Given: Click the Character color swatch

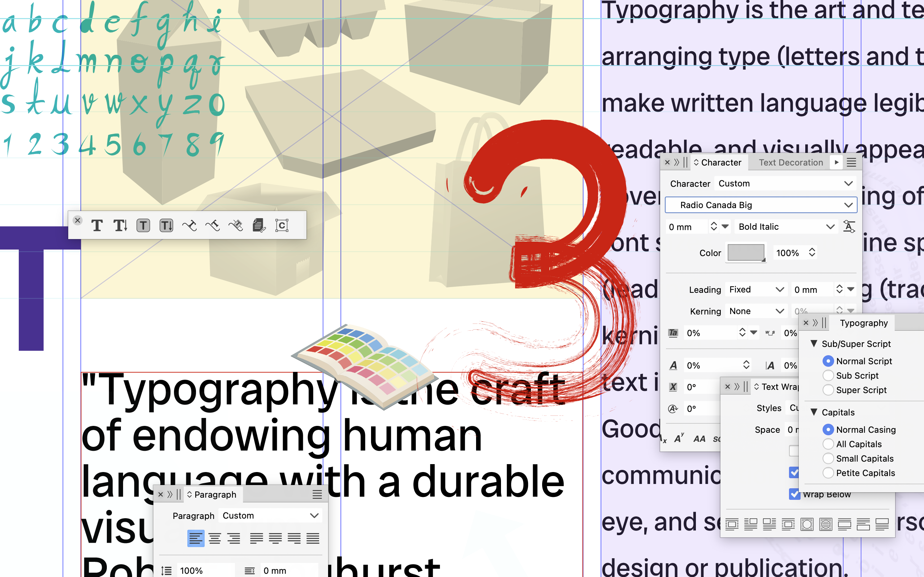Looking at the screenshot, I should click(746, 253).
